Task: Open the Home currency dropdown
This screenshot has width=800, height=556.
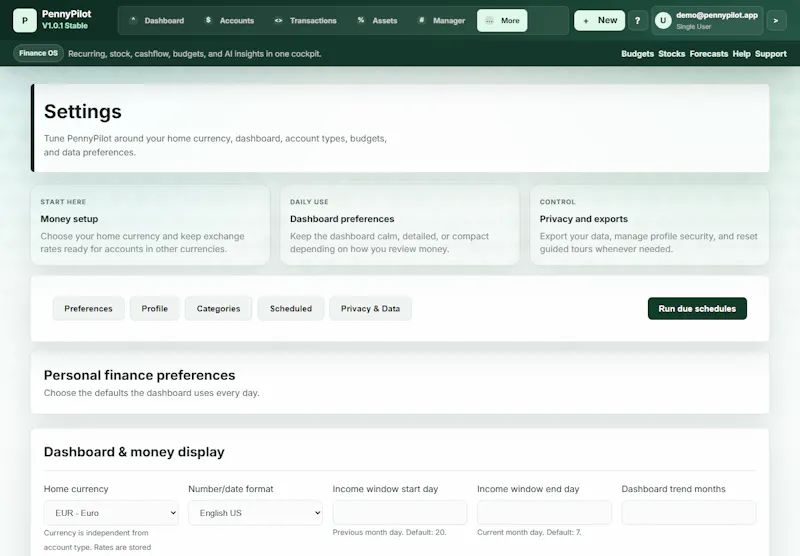Action: tap(111, 513)
